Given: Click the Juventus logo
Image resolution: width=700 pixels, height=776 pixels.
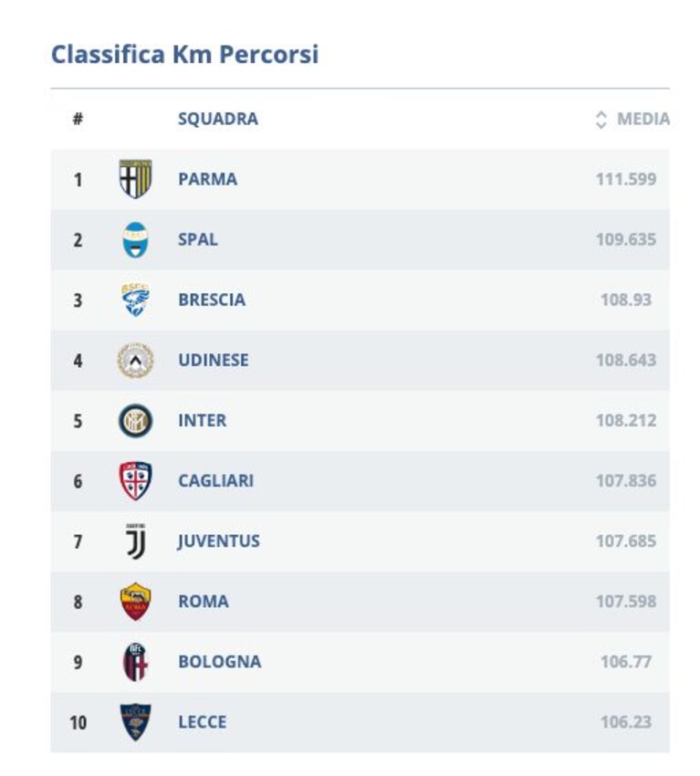Looking at the screenshot, I should coord(135,541).
